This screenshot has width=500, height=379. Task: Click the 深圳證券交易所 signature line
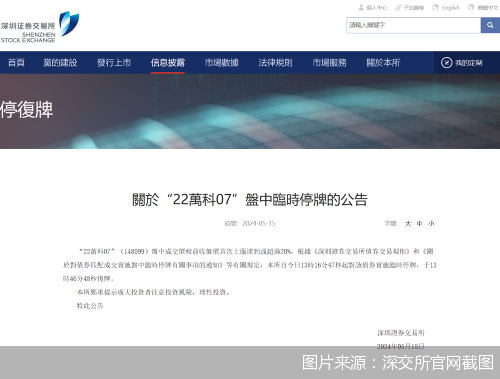[401, 333]
